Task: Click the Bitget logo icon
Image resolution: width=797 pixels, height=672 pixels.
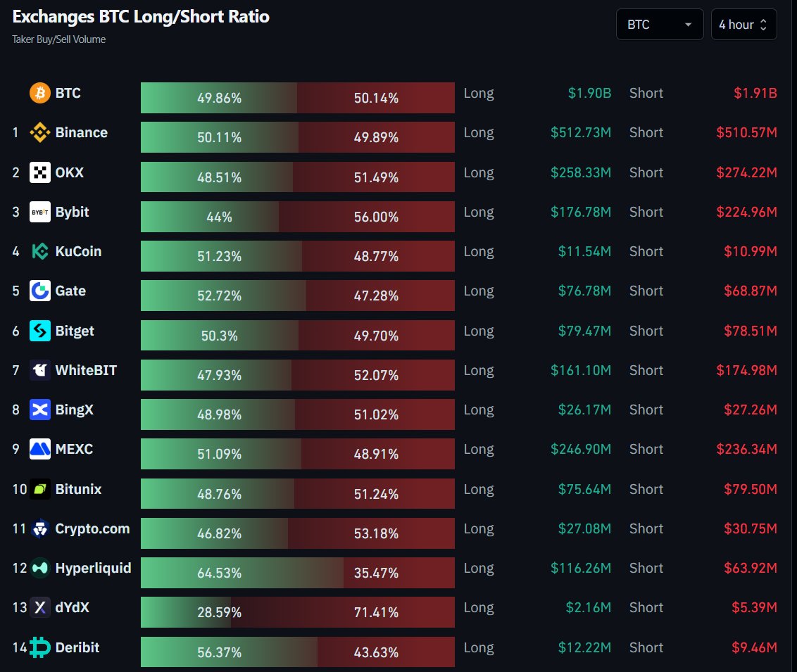Action: [39, 331]
